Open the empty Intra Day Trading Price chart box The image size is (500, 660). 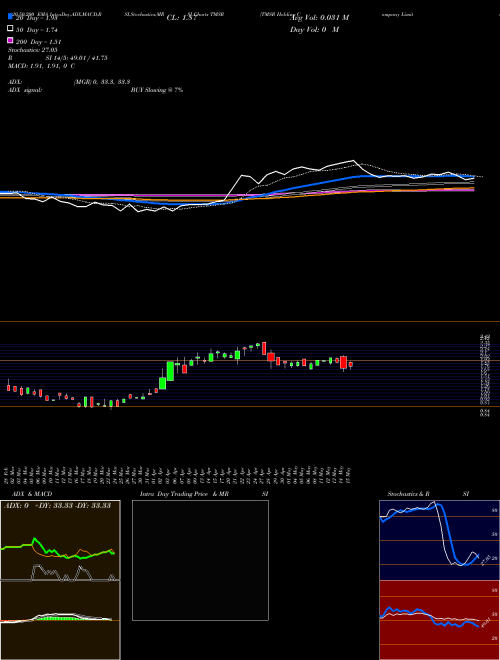pyautogui.click(x=200, y=560)
